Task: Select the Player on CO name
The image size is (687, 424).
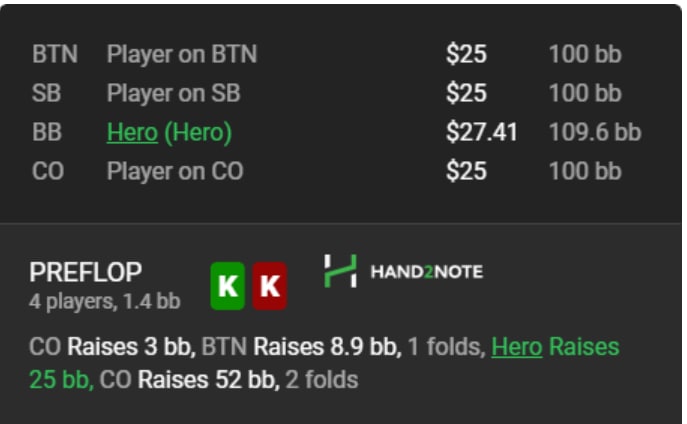Action: point(175,171)
